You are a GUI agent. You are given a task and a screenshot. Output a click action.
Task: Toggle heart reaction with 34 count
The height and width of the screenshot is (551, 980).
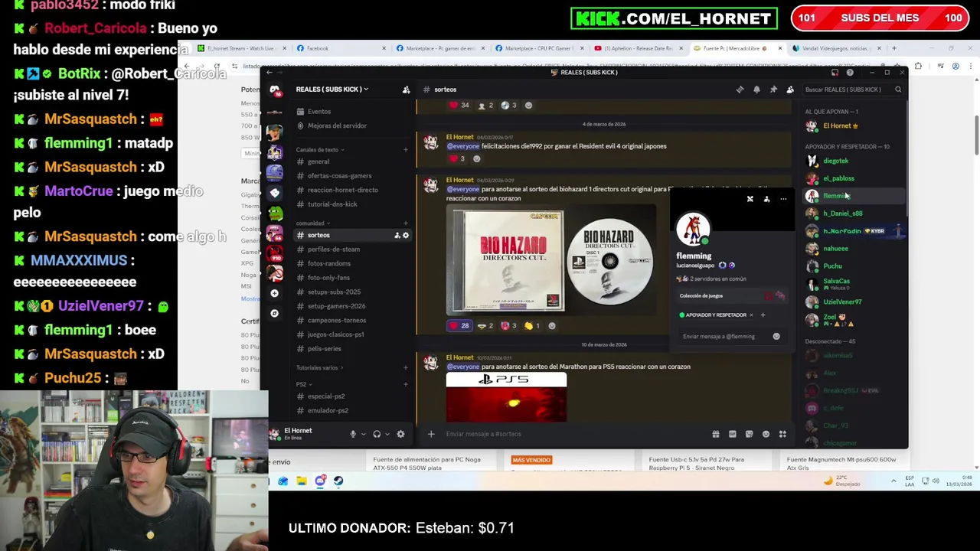(x=460, y=105)
